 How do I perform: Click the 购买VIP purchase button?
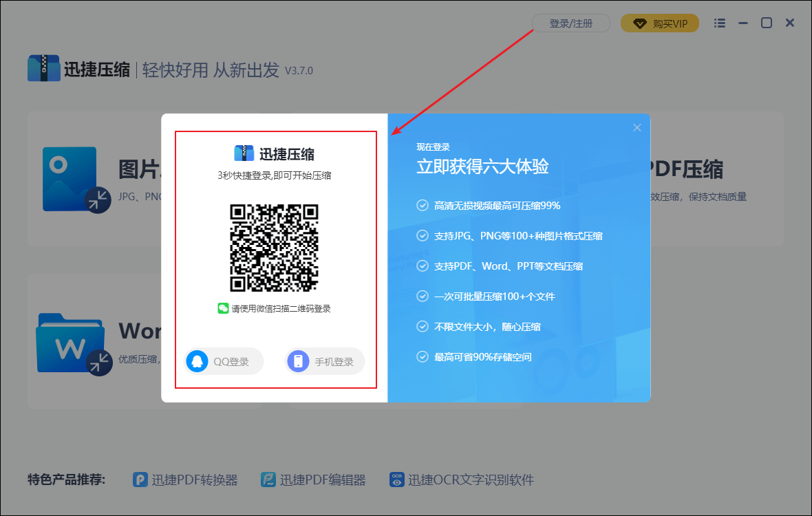point(659,23)
